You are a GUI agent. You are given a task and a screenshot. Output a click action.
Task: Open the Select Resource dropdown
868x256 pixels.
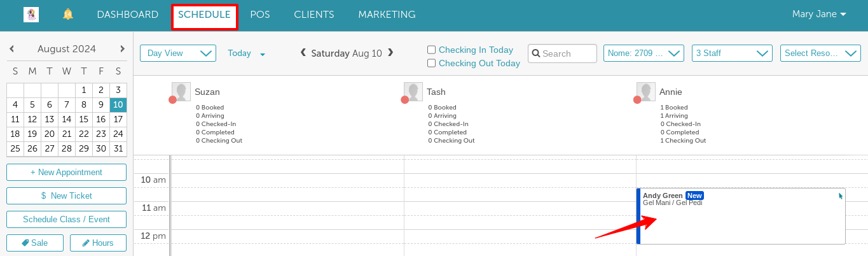coord(820,53)
